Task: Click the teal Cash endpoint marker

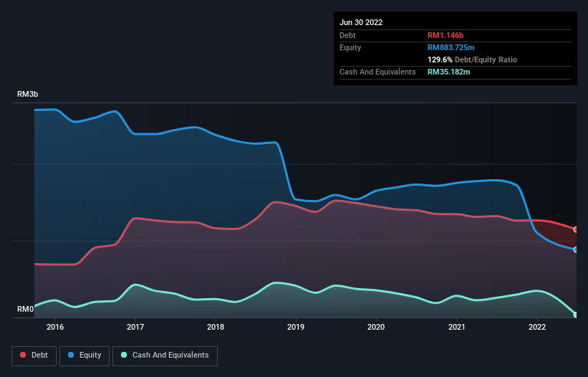Action: pyautogui.click(x=576, y=315)
